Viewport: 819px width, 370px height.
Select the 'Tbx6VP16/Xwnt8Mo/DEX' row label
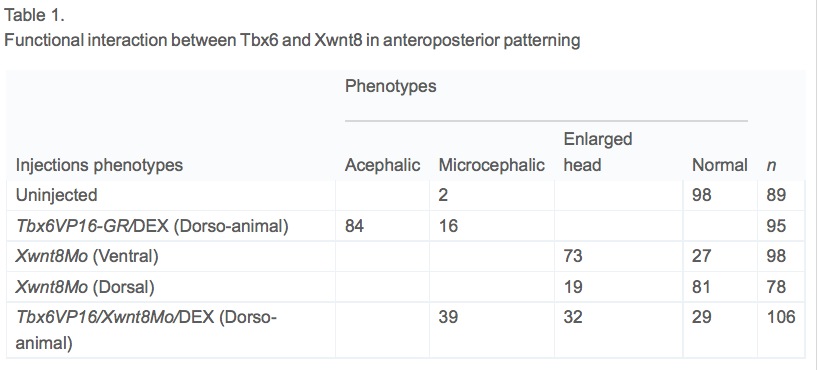146,330
